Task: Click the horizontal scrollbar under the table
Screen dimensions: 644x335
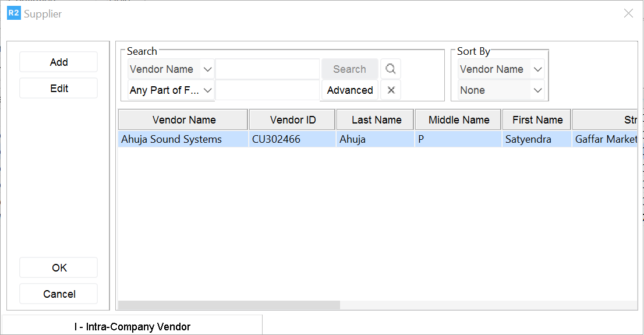Action: tap(229, 305)
